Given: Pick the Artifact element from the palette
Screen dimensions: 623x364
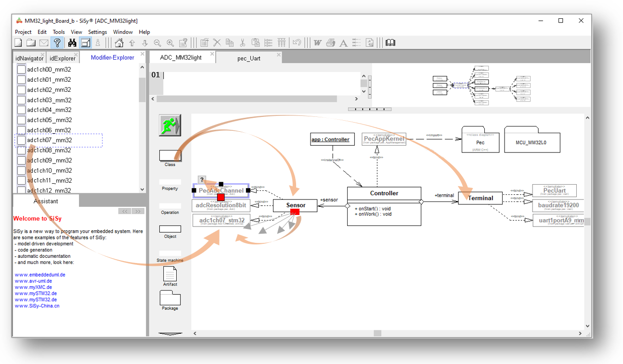Looking at the screenshot, I should [x=170, y=275].
